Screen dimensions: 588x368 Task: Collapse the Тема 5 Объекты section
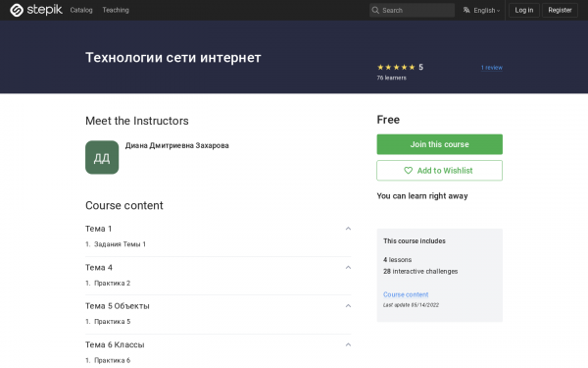coord(348,306)
